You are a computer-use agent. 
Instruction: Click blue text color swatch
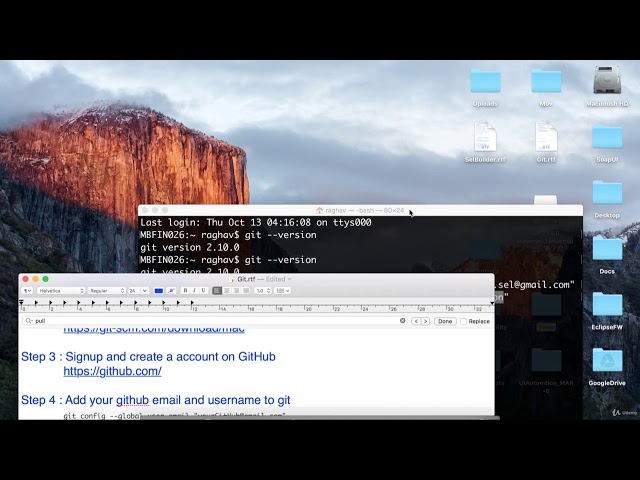159,291
